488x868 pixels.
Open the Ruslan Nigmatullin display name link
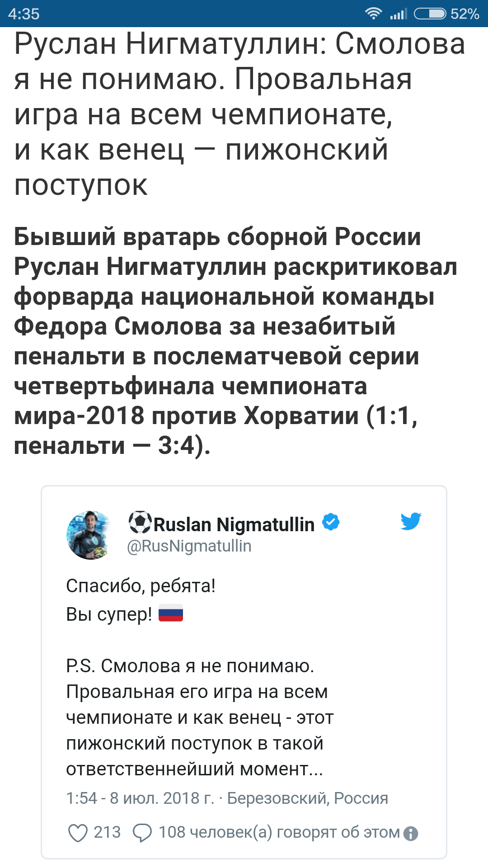click(x=234, y=524)
